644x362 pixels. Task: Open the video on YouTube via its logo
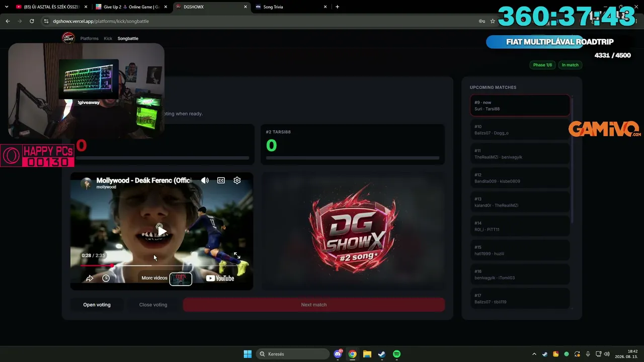pos(220,278)
